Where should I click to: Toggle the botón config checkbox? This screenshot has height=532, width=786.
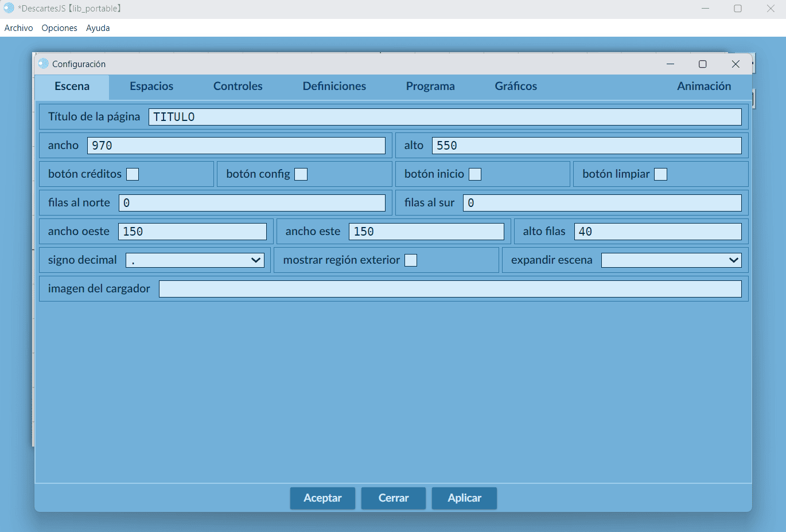click(x=301, y=174)
